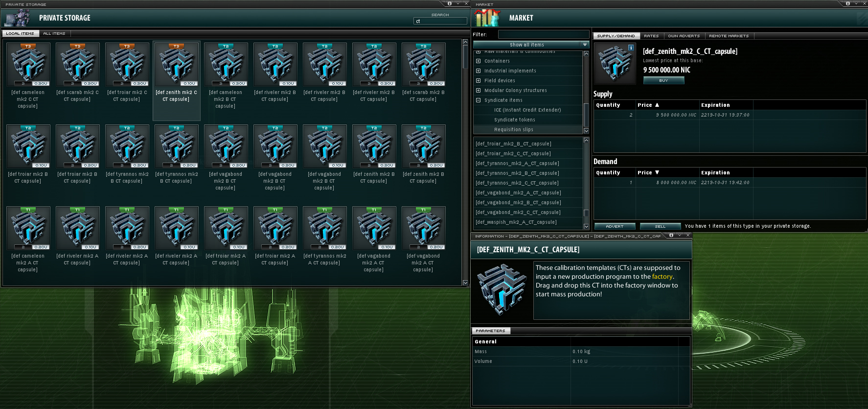
Task: Select [def_tyrannos_mk2_A_CT_capsule] in market list
Action: (528, 164)
